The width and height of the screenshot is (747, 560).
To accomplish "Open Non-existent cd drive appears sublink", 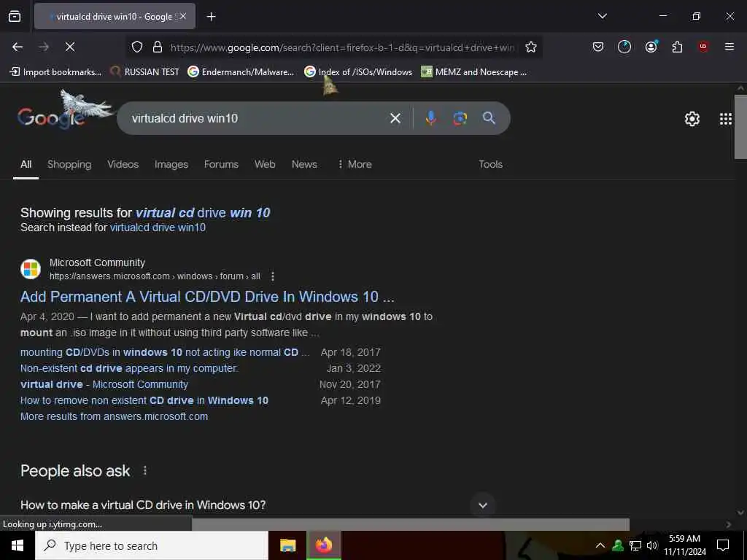I will 129,368.
